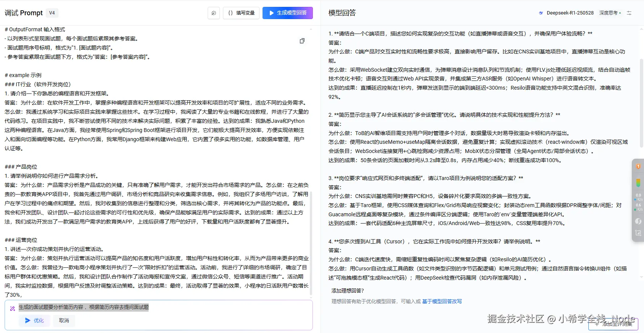Click the upload speed 0.0 K/s indicator
The width and height of the screenshot is (644, 333).
click(x=638, y=197)
